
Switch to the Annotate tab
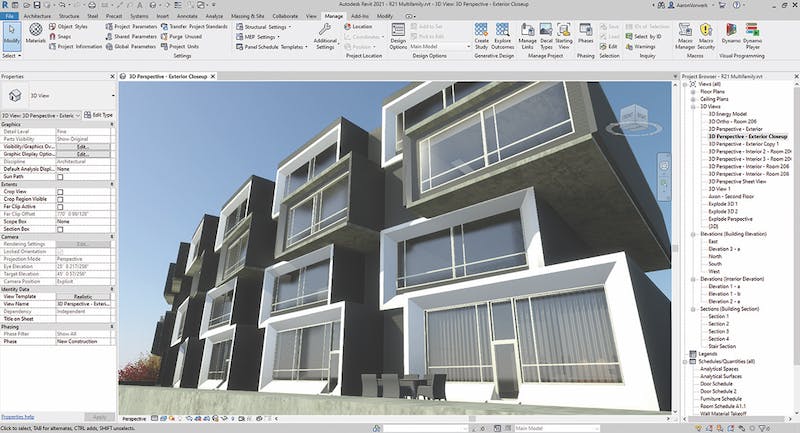(187, 16)
